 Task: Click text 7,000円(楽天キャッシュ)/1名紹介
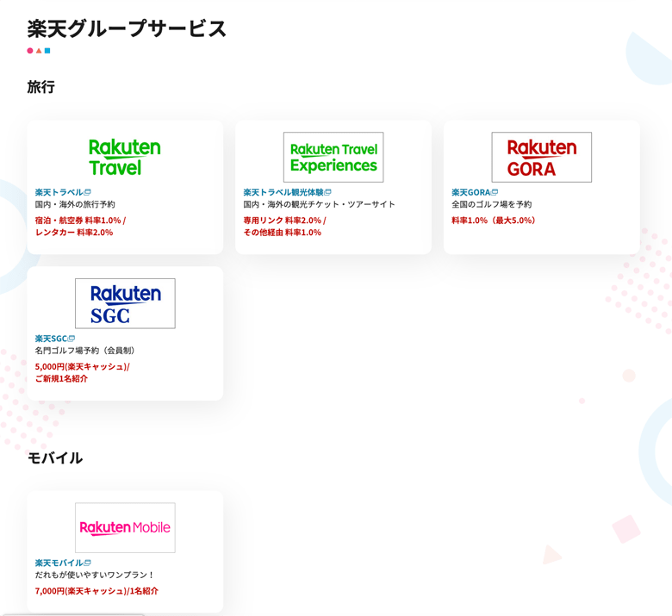pyautogui.click(x=96, y=591)
